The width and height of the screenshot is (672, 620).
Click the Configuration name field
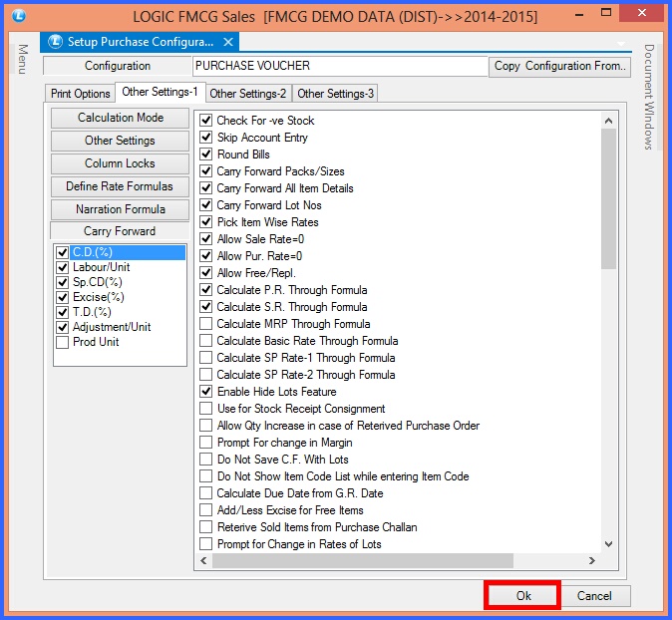(x=340, y=66)
